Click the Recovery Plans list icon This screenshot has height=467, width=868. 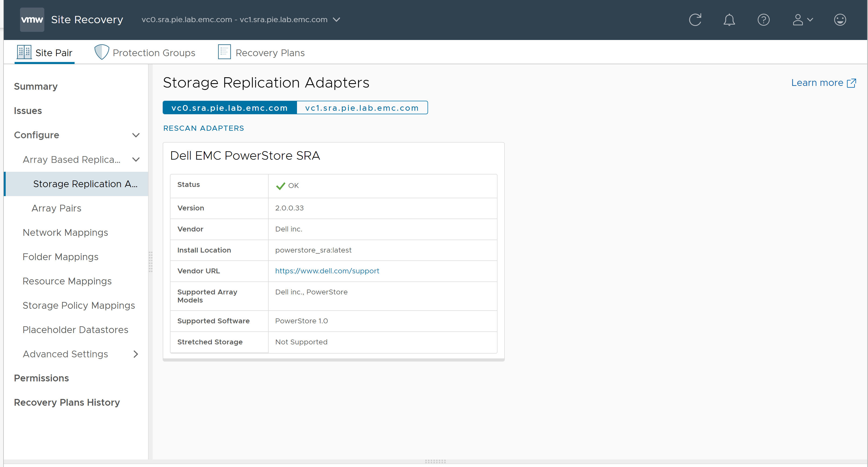click(224, 52)
